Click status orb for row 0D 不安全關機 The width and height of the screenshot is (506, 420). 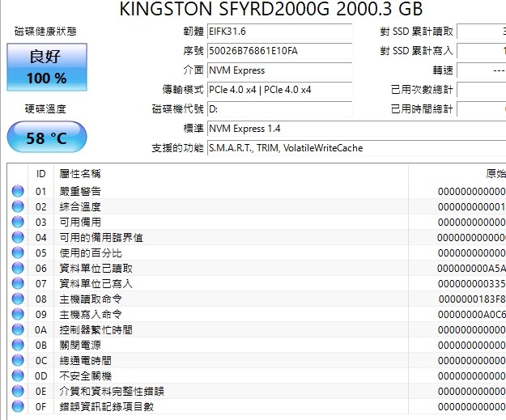pos(18,375)
